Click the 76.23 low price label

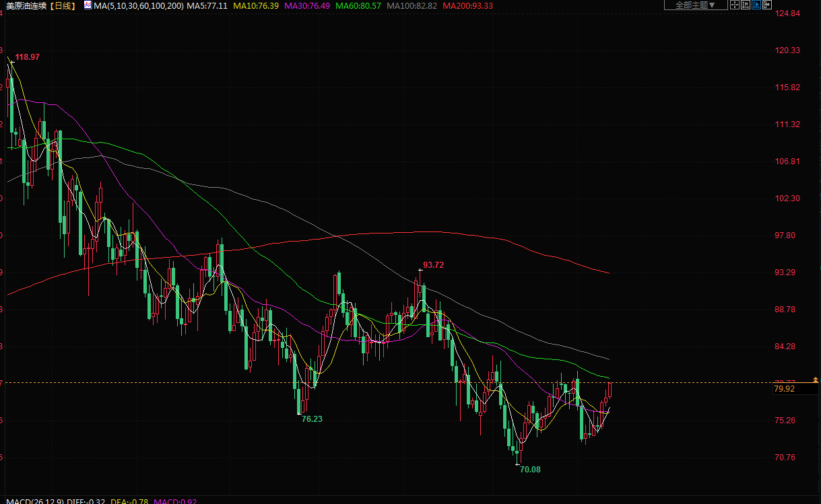[312, 419]
